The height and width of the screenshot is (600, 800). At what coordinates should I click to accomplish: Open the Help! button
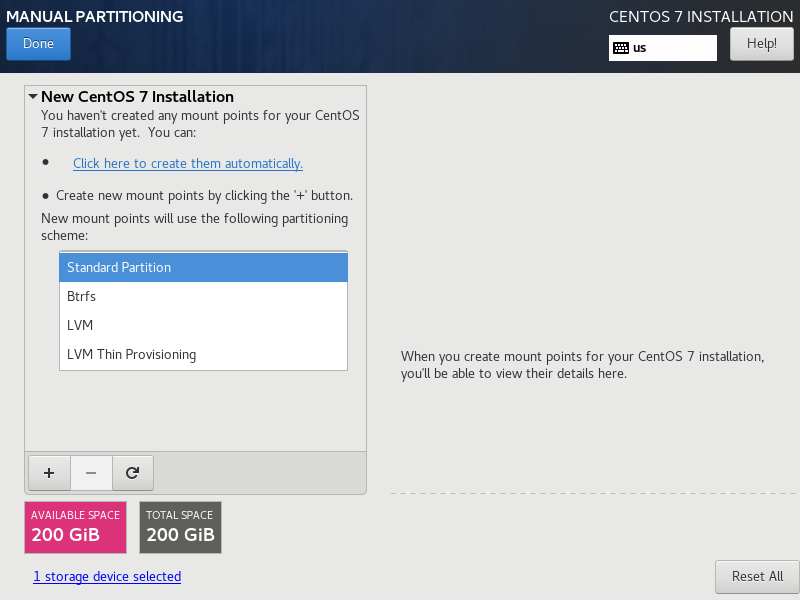pyautogui.click(x=761, y=44)
